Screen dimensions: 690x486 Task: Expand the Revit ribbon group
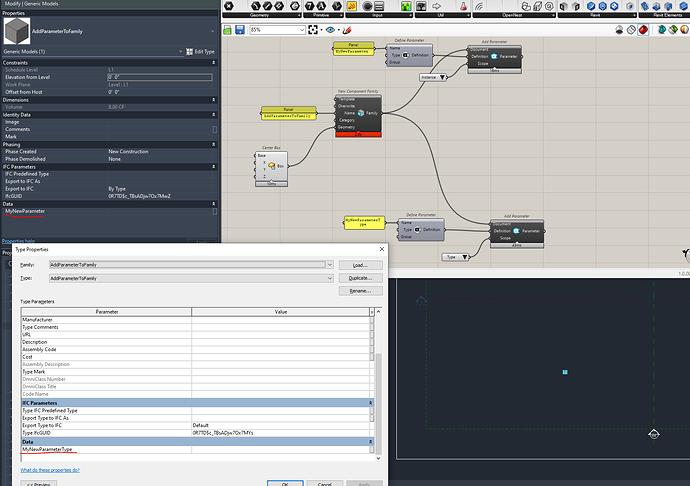(x=634, y=15)
